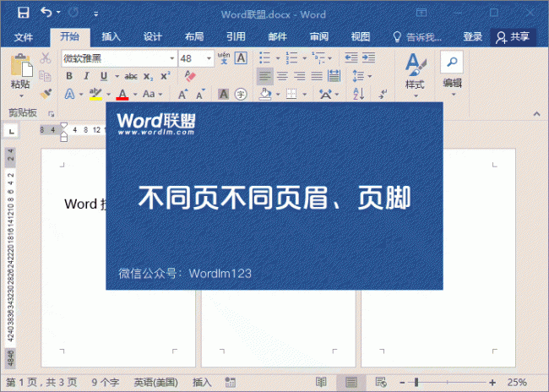Image resolution: width=549 pixels, height=392 pixels.
Task: Apply bullet list formatting
Action: tap(264, 57)
